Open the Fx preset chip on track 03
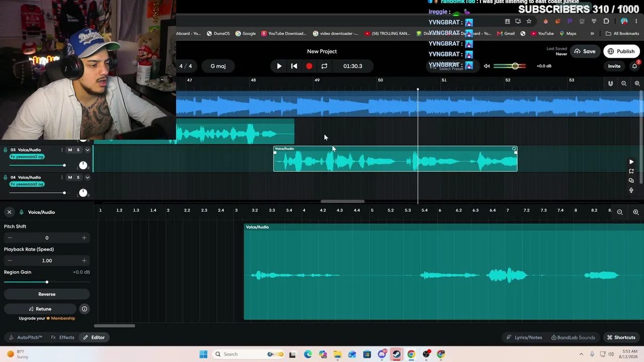Screen dimensions: 644x362 27,157
